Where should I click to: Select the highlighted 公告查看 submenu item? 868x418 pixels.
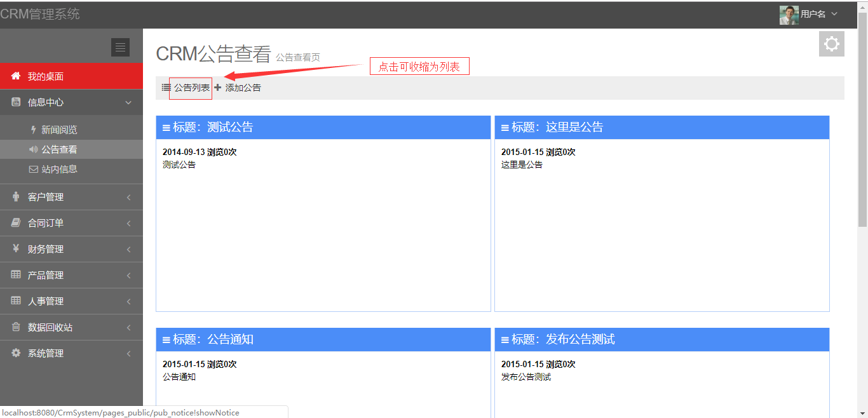pyautogui.click(x=59, y=150)
